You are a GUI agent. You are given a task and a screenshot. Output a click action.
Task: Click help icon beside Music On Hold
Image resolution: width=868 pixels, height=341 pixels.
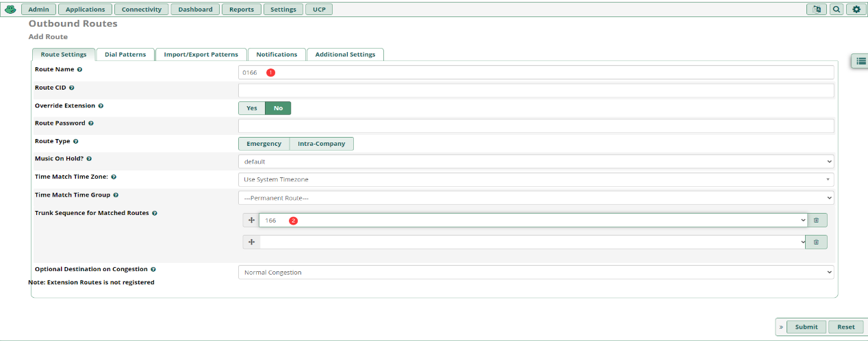[90, 159]
